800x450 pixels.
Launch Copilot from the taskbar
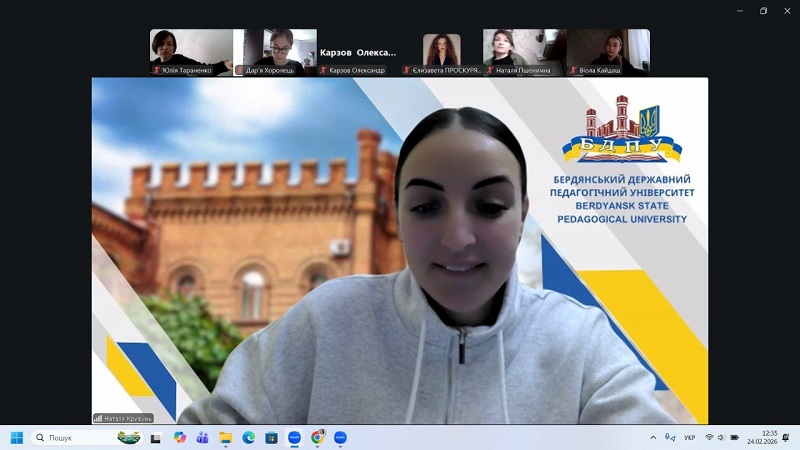[180, 437]
